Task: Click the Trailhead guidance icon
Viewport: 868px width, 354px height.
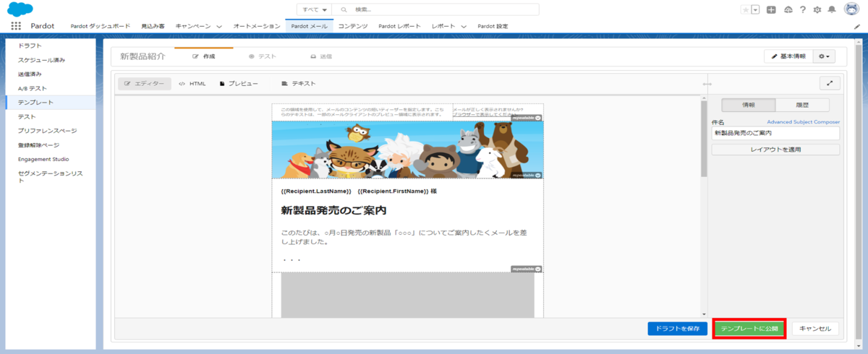Action: (x=788, y=9)
